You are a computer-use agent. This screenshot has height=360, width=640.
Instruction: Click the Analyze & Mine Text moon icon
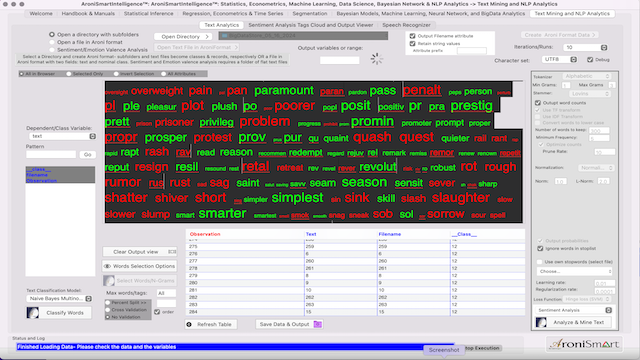[x=541, y=322]
